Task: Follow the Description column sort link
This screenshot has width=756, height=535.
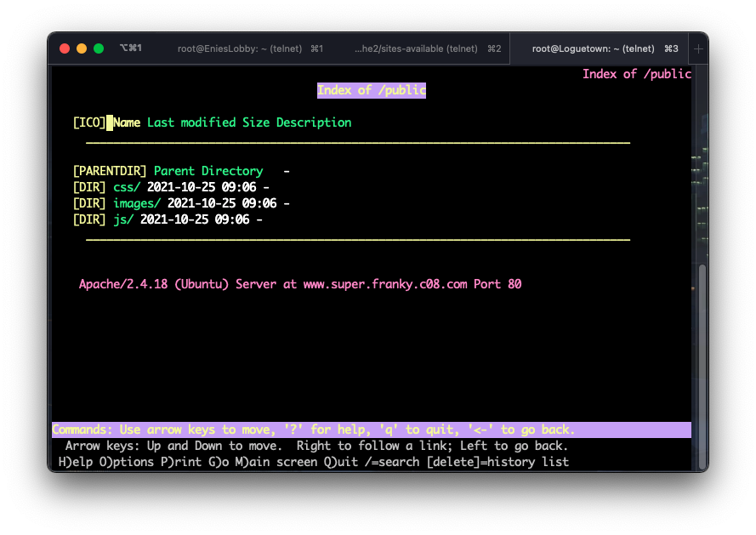Action: tap(314, 122)
